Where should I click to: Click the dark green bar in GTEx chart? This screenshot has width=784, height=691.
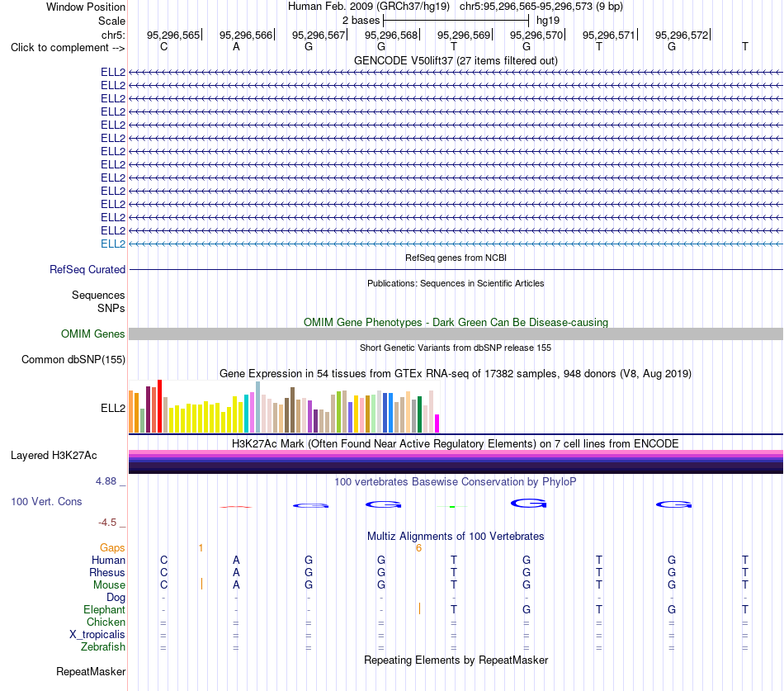coord(419,414)
